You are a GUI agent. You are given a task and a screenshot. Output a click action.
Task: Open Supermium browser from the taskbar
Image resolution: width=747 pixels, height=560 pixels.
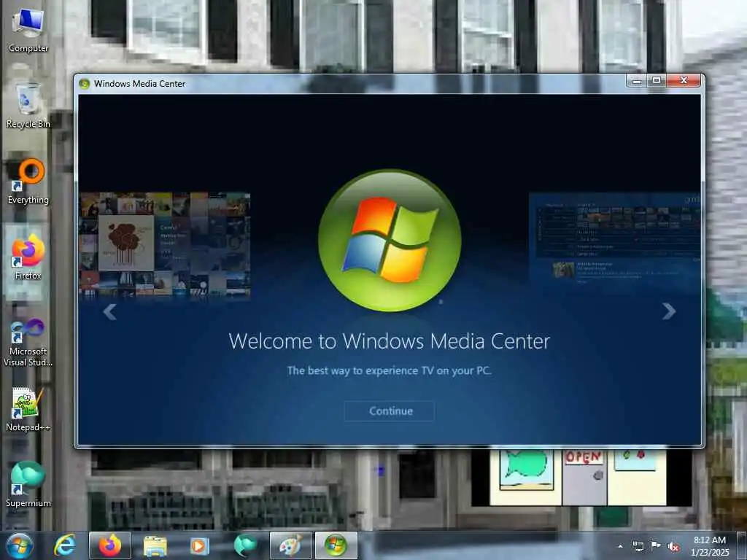click(x=245, y=545)
